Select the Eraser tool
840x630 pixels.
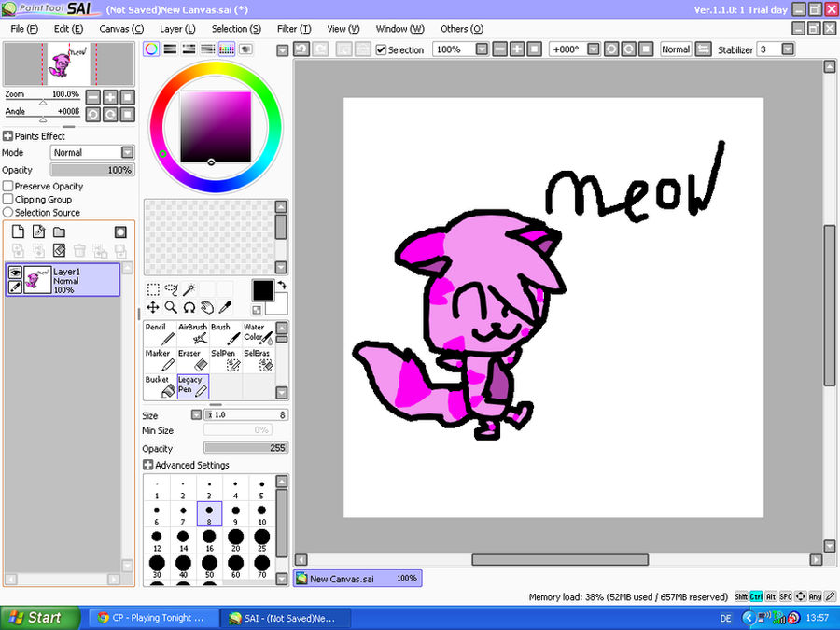pyautogui.click(x=193, y=359)
